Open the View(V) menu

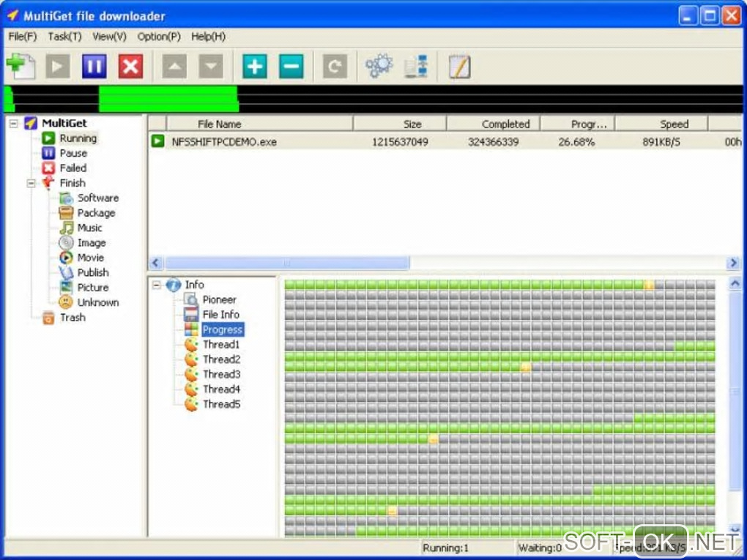[x=110, y=37]
